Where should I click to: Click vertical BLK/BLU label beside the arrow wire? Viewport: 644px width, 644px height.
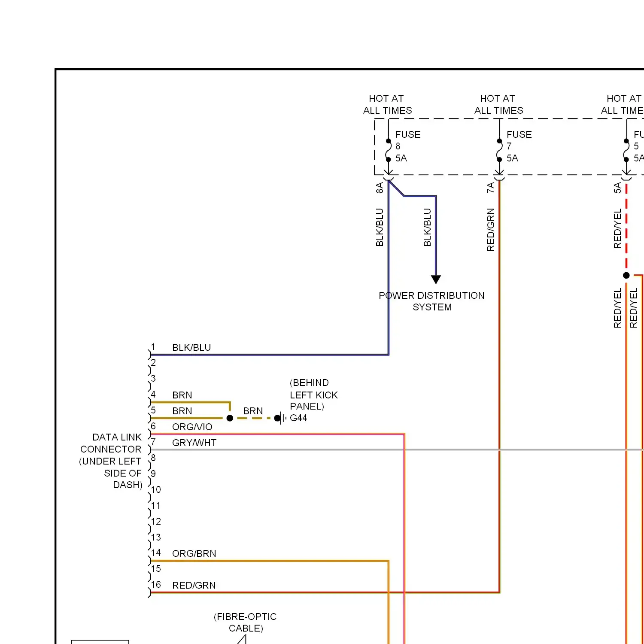427,227
